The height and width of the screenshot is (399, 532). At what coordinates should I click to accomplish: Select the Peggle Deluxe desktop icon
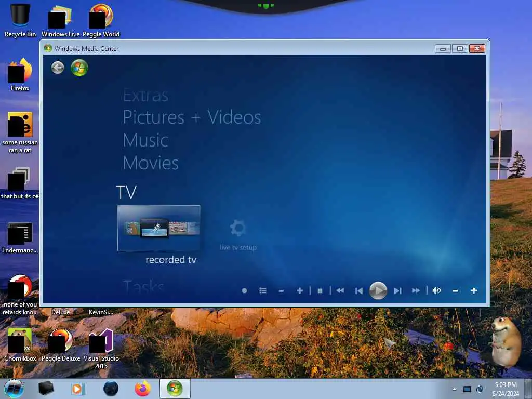61,344
